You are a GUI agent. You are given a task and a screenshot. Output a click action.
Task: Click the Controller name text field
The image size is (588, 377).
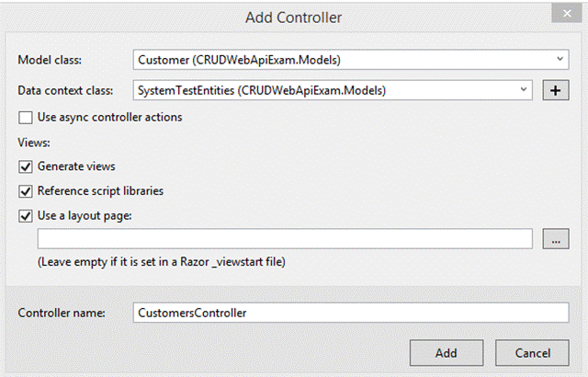click(351, 313)
